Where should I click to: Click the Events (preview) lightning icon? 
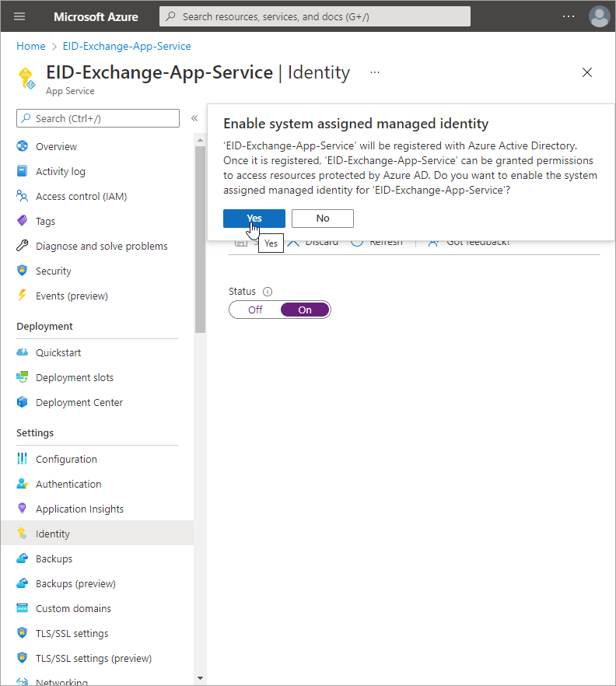click(22, 296)
